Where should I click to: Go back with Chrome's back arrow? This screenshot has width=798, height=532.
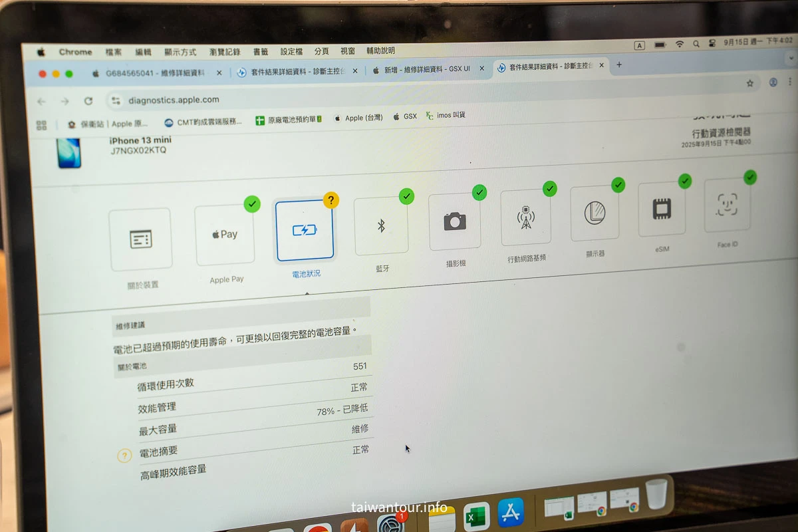point(41,101)
